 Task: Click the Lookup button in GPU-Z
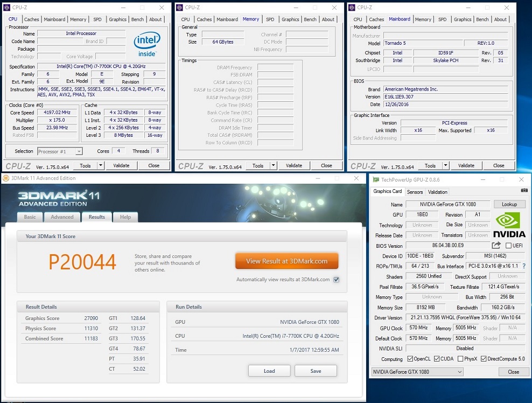click(509, 205)
